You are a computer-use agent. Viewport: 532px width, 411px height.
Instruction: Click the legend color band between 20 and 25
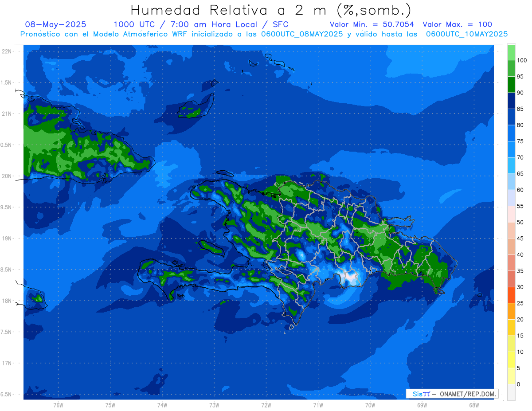pos(511,311)
